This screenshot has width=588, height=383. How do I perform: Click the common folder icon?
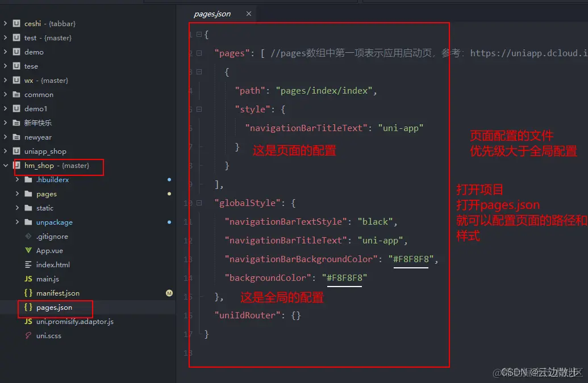coord(16,94)
